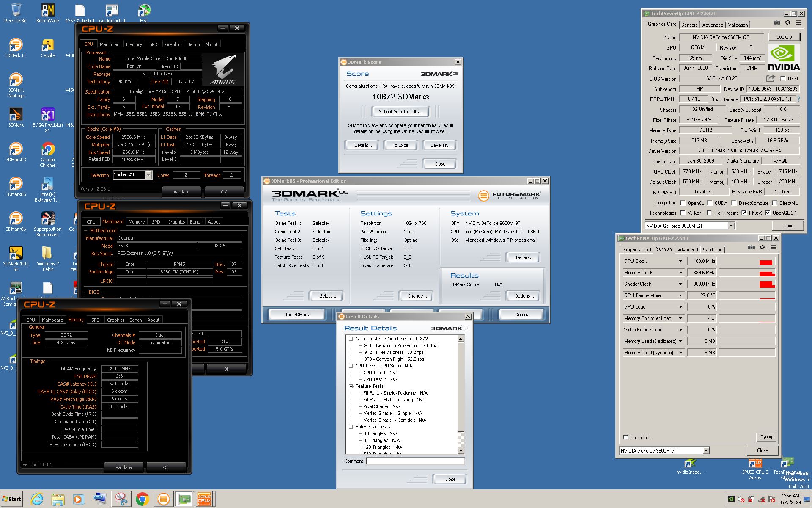The image size is (812, 508).
Task: Toggle the CUDA checkbox in GPU-Z
Action: (710, 203)
